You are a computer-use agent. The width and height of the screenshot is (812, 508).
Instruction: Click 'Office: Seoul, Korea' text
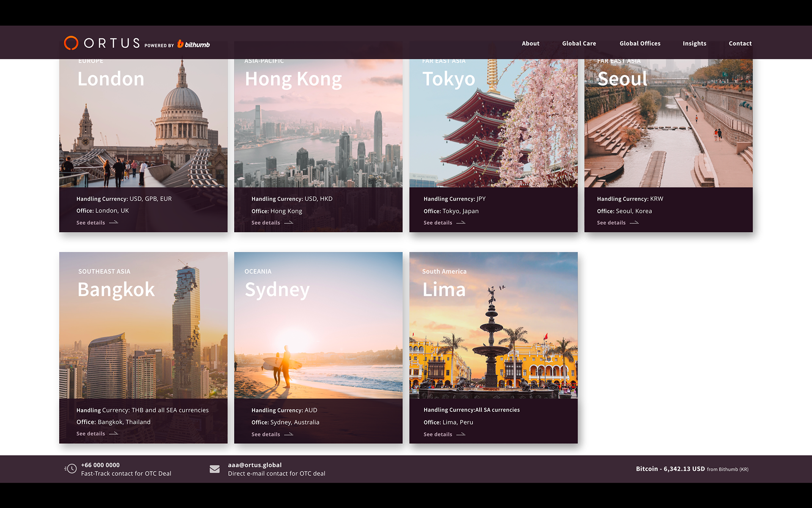[x=624, y=211]
